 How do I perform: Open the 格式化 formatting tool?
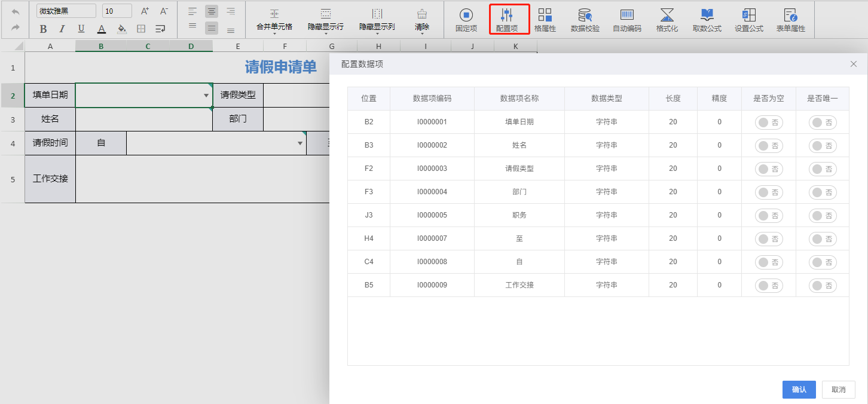[667, 20]
